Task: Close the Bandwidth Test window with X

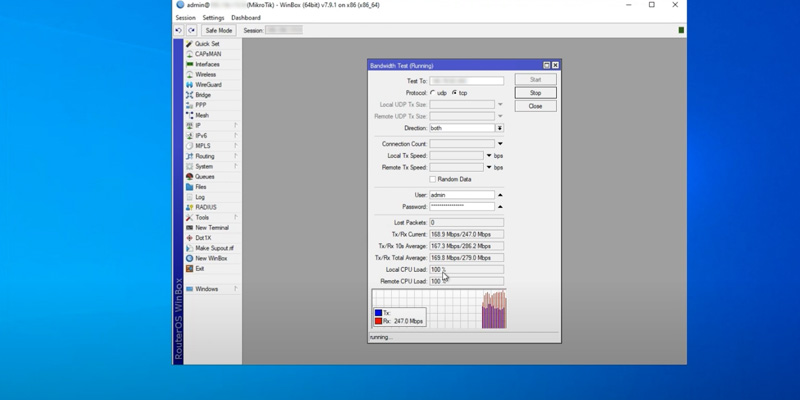Action: [555, 65]
